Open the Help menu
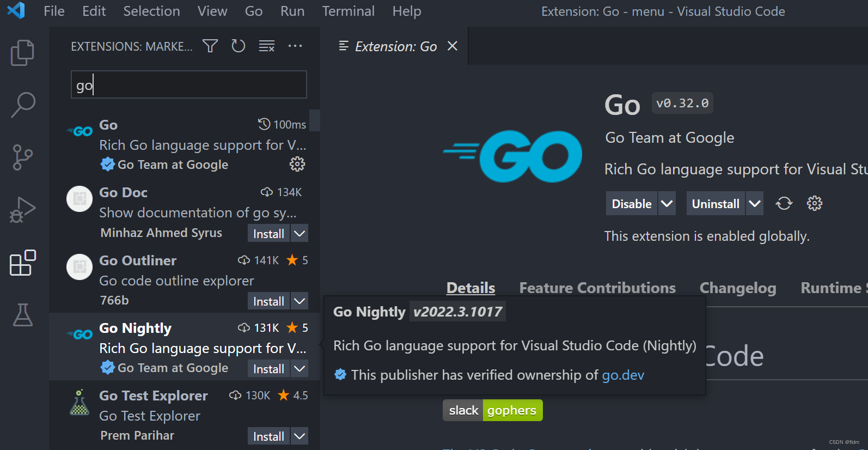Viewport: 868px width, 450px height. (407, 11)
